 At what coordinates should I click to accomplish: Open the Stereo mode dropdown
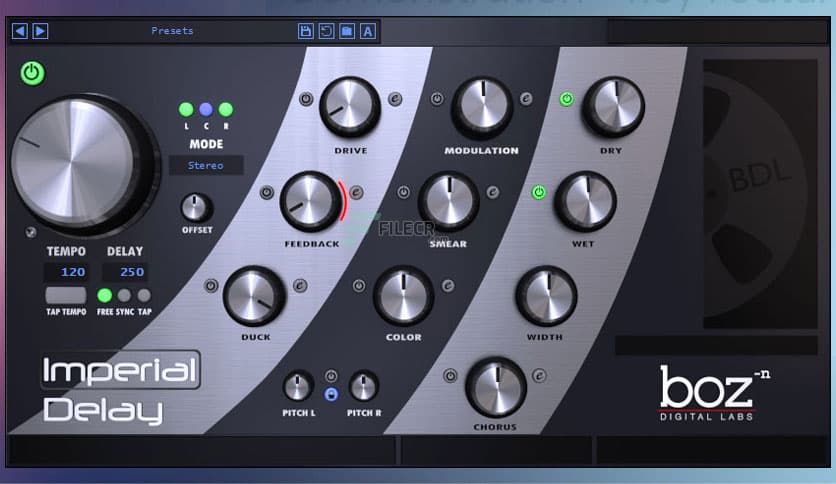pos(206,165)
